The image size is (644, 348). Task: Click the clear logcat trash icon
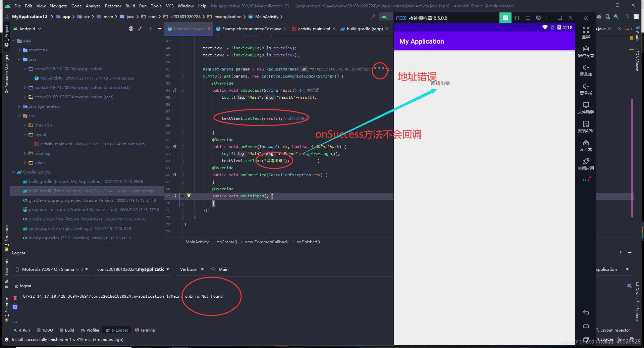[x=15, y=298]
